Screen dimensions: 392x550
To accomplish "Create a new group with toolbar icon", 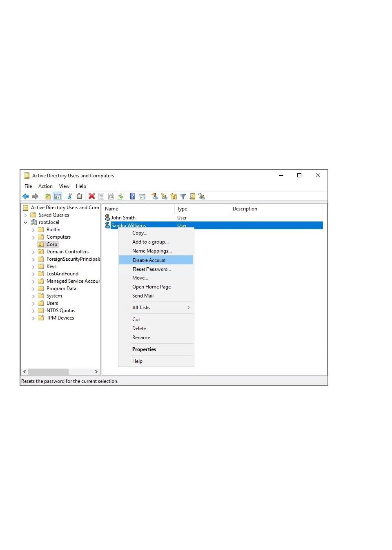I will pos(164,197).
